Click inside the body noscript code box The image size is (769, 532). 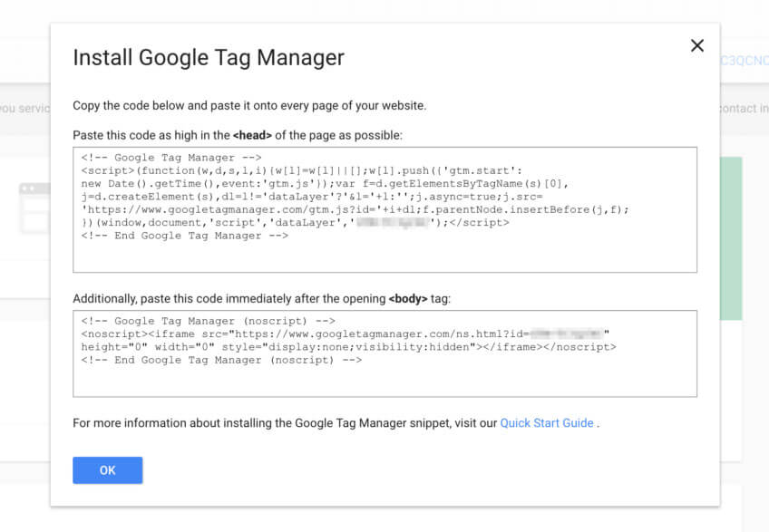(x=385, y=353)
